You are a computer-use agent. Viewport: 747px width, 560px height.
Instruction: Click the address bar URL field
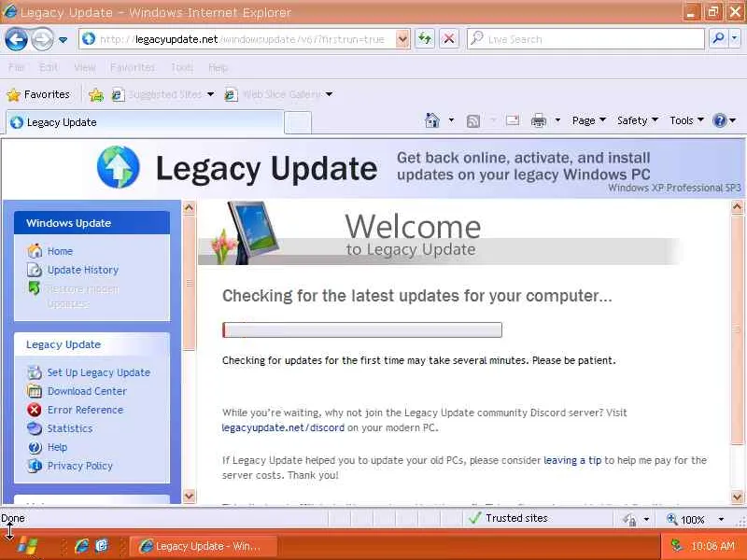pos(238,39)
